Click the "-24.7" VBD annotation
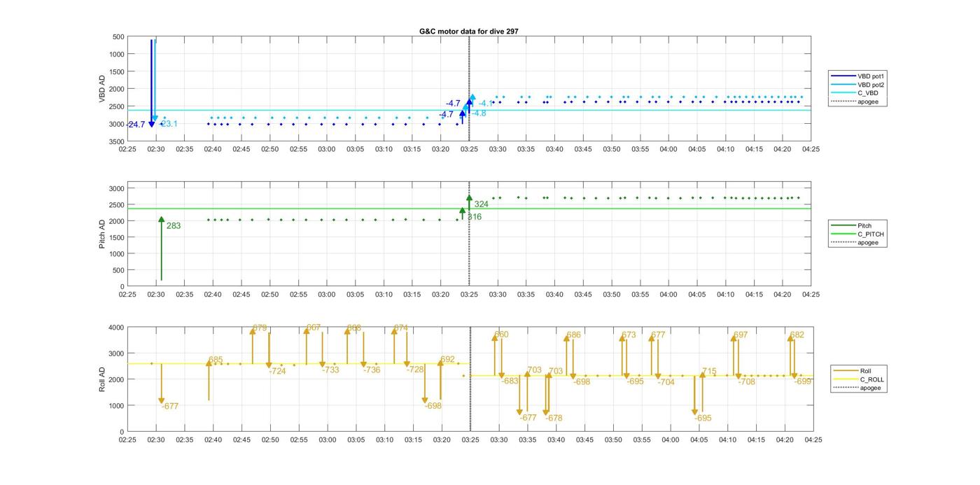The width and height of the screenshot is (980, 485). 136,125
